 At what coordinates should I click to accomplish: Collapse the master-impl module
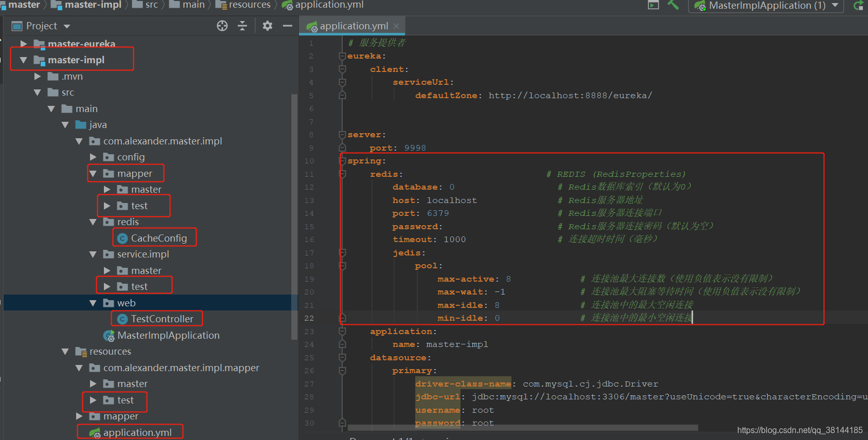tap(24, 60)
